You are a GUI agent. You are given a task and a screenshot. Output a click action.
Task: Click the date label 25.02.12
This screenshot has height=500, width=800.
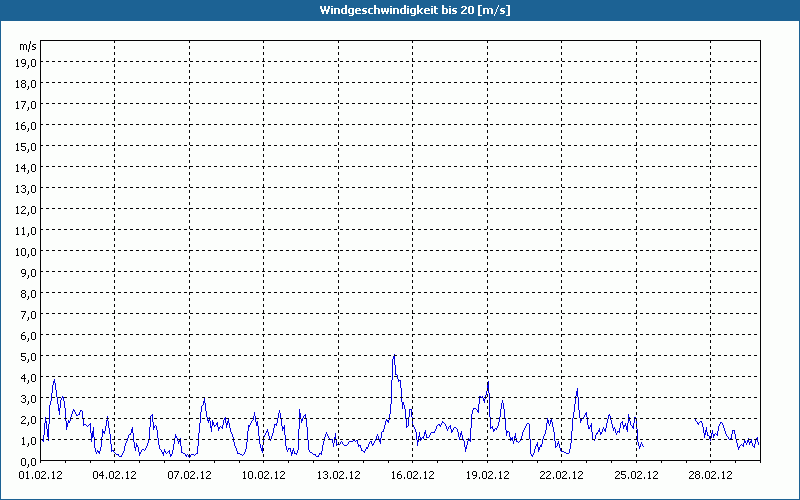(x=636, y=476)
